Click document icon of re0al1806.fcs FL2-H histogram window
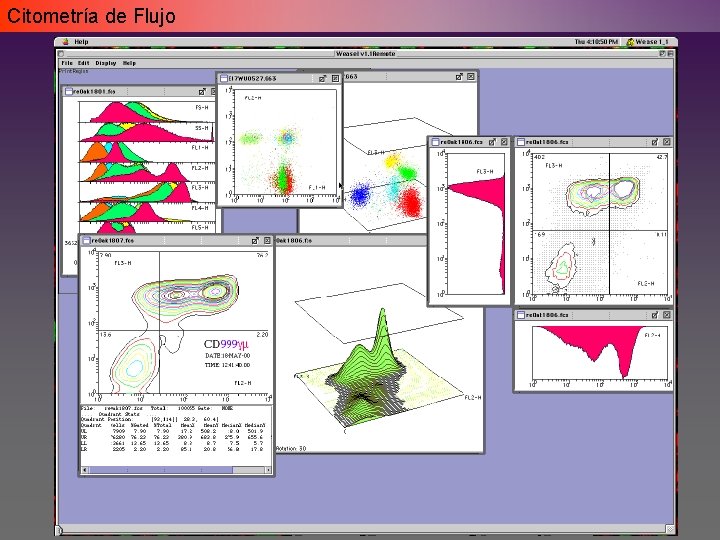 tap(521, 315)
